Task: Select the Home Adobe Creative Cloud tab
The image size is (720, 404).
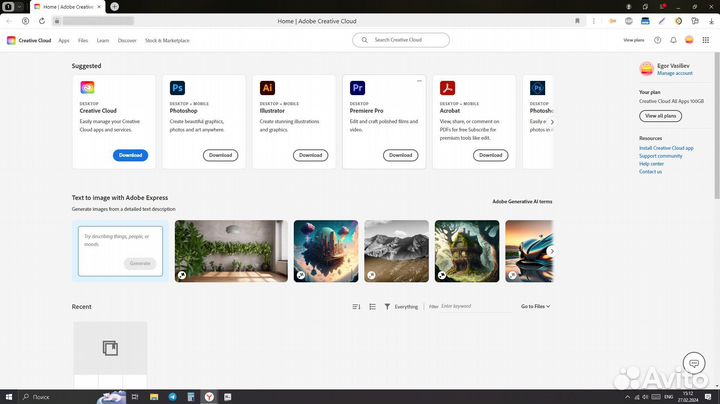Action: coord(68,7)
